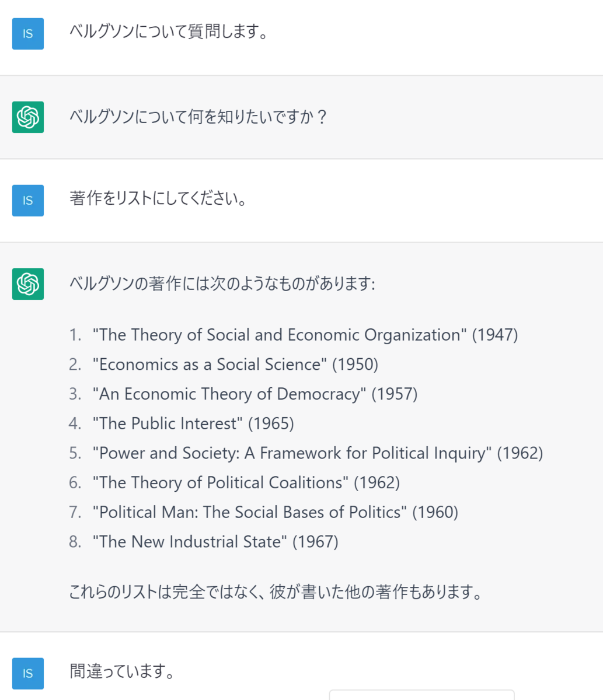
Task: Click the user message 間違っています
Action: tap(123, 672)
